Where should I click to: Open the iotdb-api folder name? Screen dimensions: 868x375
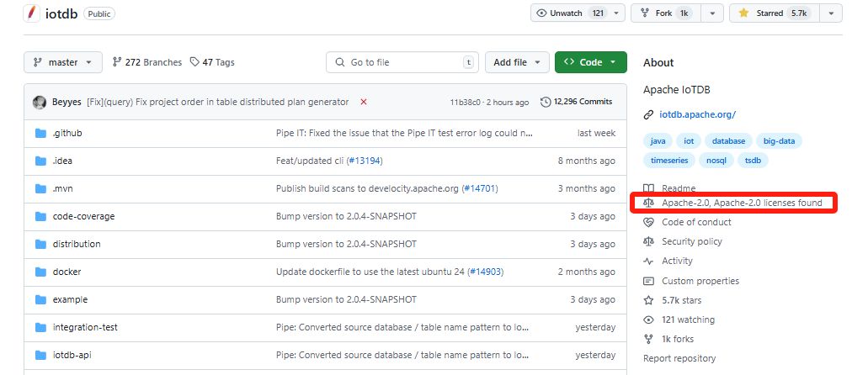click(x=72, y=355)
